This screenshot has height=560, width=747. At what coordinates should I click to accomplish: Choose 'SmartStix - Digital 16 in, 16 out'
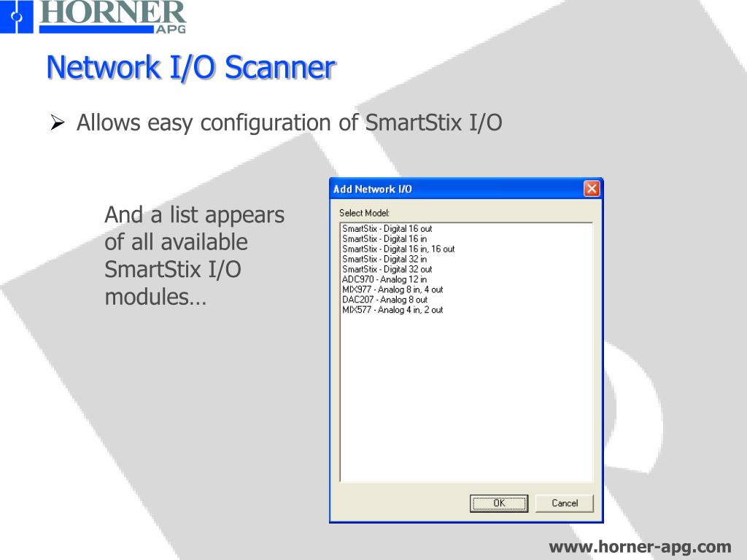pyautogui.click(x=398, y=249)
